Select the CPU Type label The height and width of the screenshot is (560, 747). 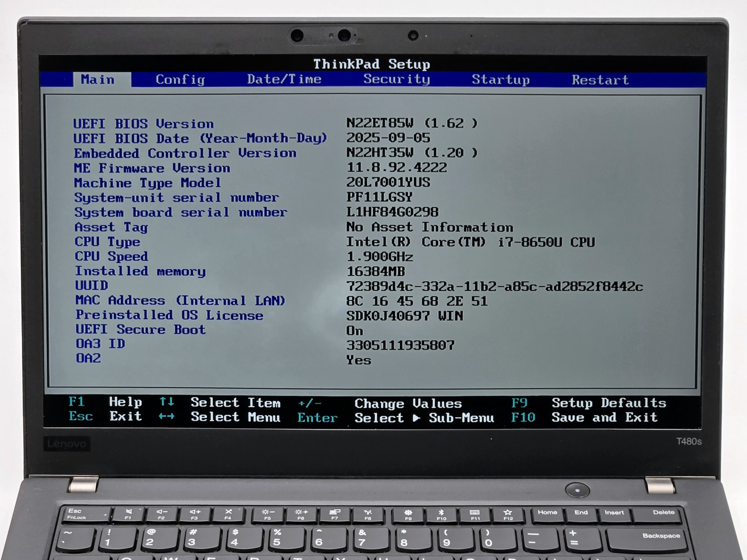click(x=107, y=242)
